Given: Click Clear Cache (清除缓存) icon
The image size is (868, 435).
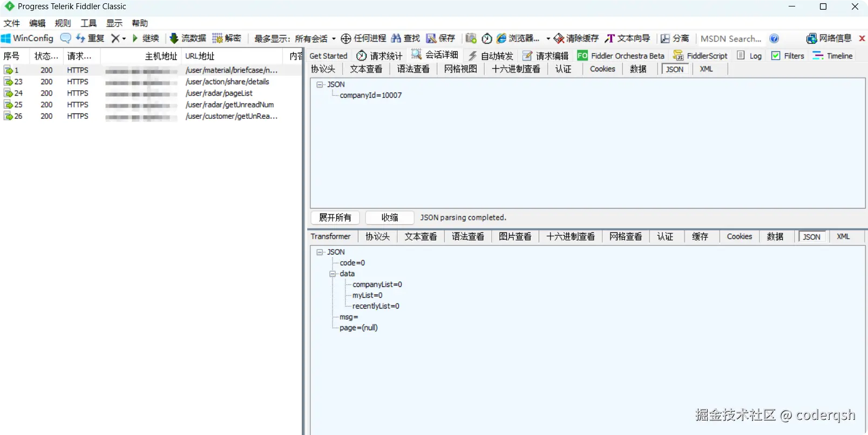Looking at the screenshot, I should pos(559,38).
